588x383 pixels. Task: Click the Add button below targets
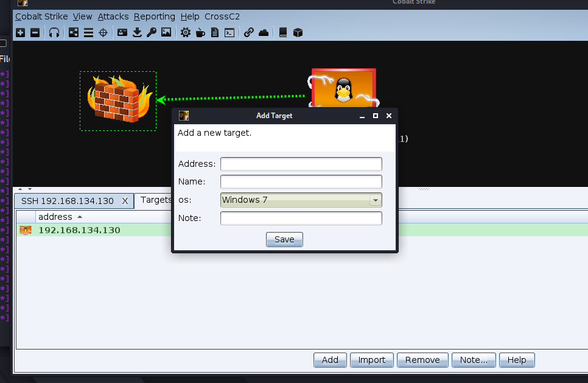tap(330, 360)
